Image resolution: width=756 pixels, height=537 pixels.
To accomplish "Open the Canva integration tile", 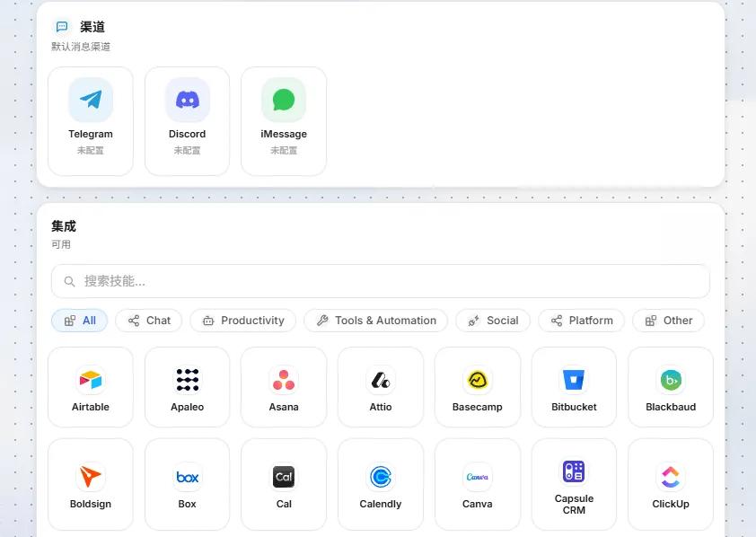I will click(x=478, y=484).
